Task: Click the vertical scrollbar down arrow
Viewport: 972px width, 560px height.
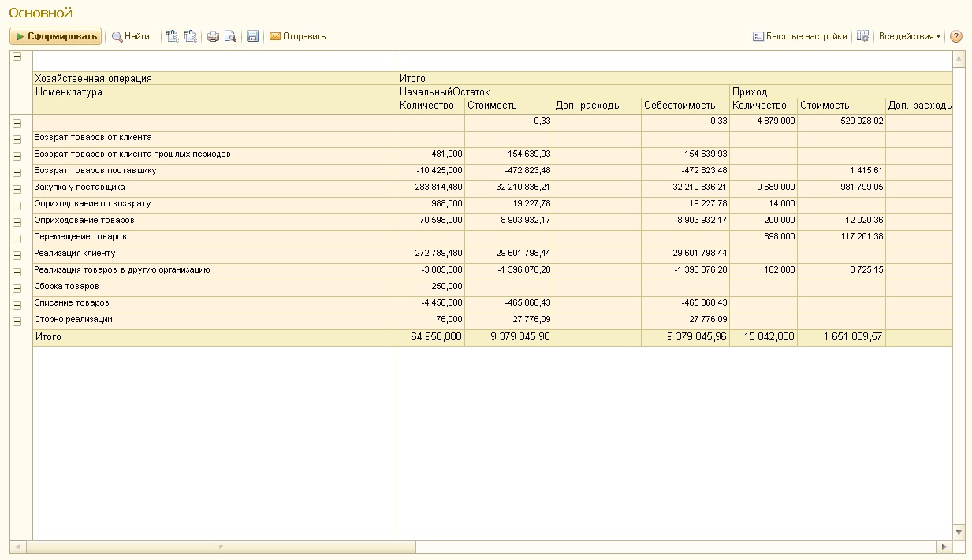Action: [x=959, y=532]
